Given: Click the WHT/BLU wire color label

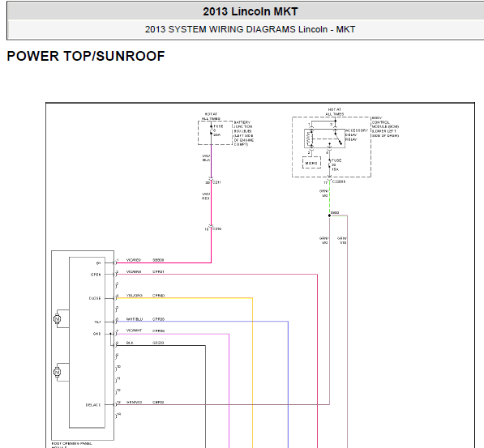Looking at the screenshot, I should pyautogui.click(x=135, y=319).
